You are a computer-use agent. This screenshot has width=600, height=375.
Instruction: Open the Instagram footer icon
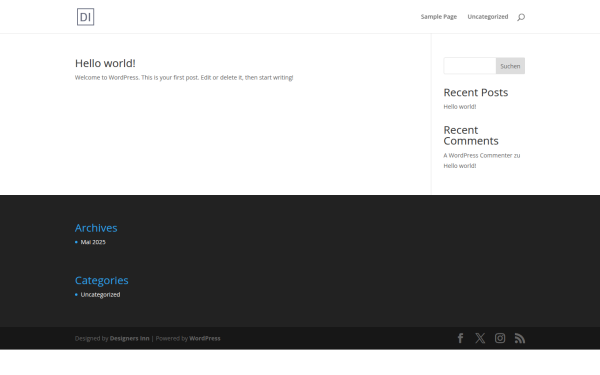[500, 338]
